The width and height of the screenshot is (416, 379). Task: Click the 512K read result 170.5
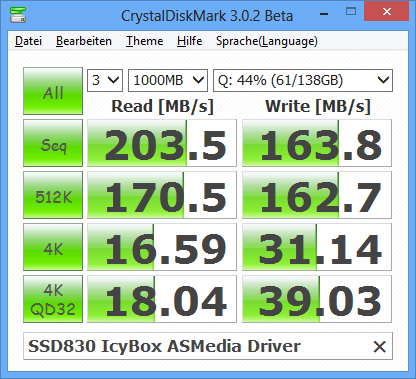(162, 195)
